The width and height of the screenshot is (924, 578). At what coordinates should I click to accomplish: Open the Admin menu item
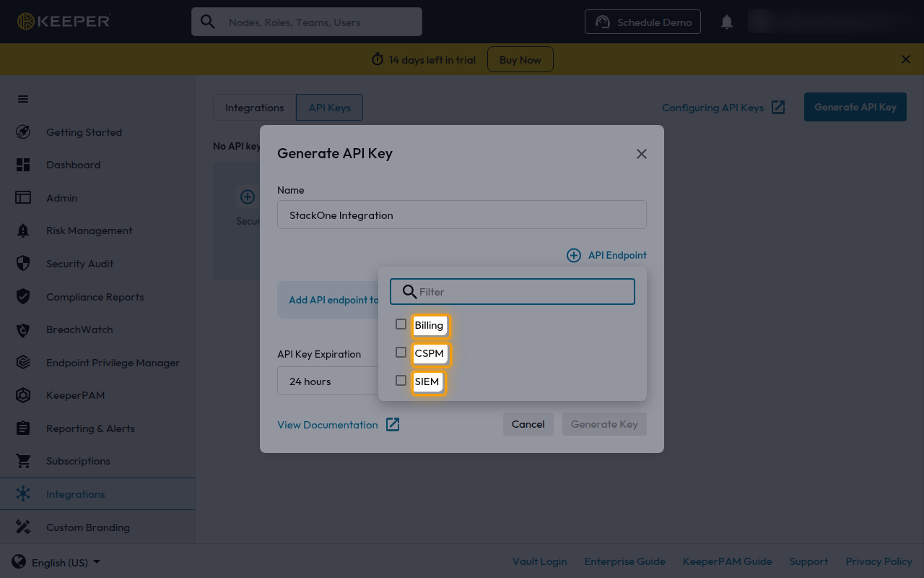(97, 197)
